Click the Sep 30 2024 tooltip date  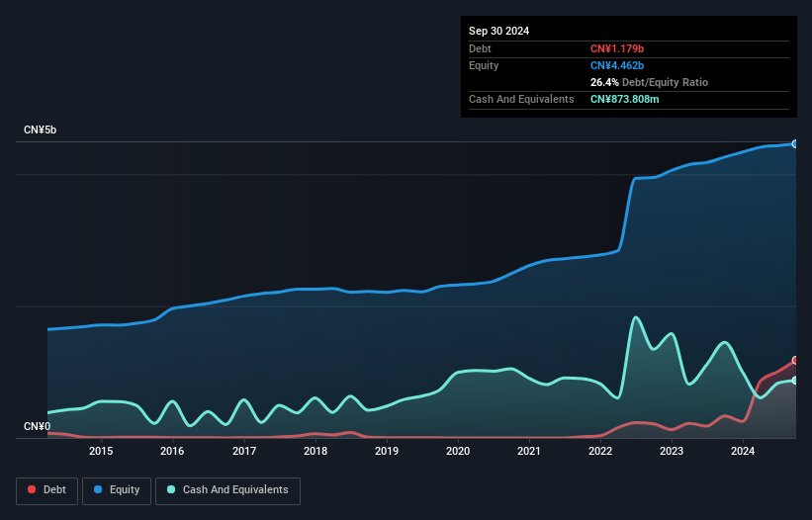pos(498,31)
